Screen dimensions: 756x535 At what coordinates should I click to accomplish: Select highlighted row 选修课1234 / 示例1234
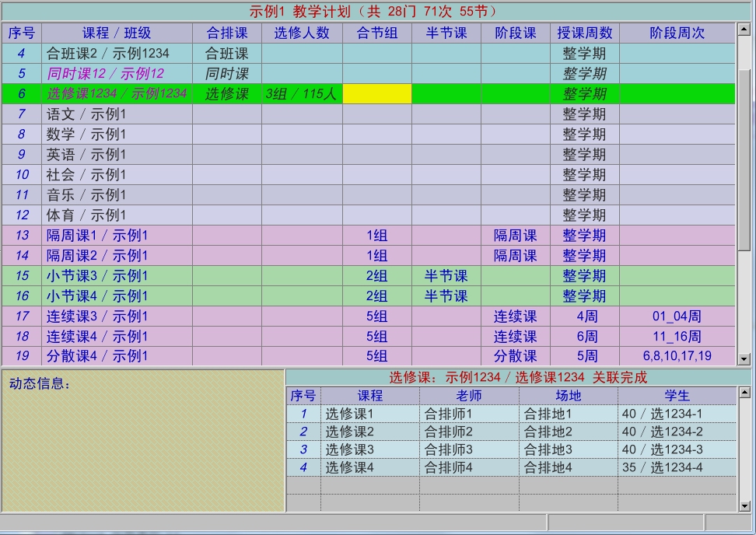[369, 93]
